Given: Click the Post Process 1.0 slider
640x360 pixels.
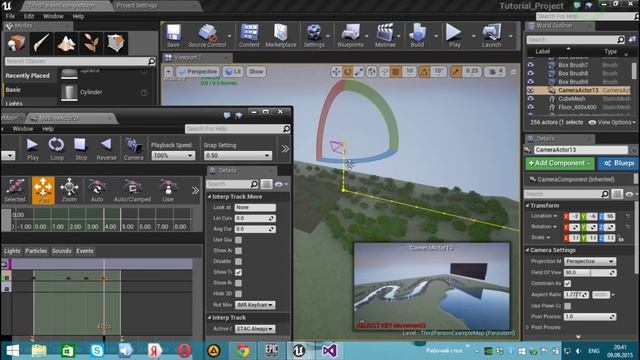Looking at the screenshot, I should point(590,316).
